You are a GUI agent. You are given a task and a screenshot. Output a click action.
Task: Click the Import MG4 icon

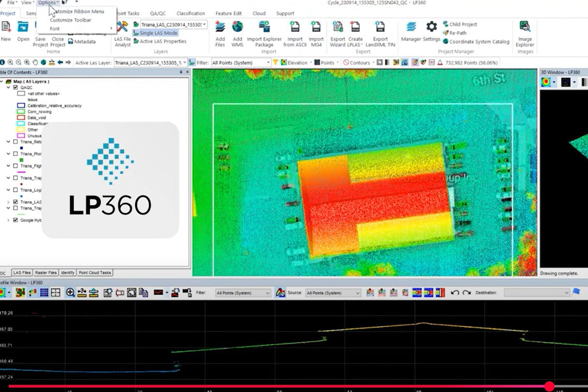point(316,27)
